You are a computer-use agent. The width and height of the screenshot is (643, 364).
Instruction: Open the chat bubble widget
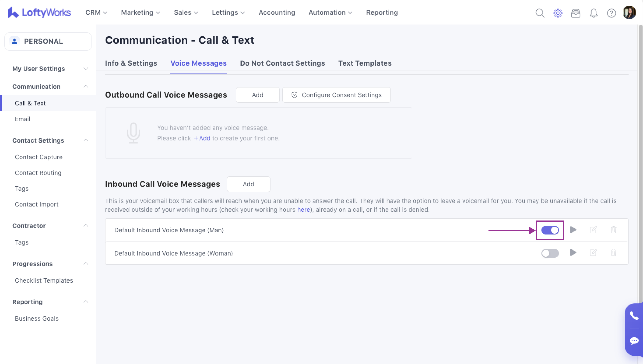click(634, 341)
